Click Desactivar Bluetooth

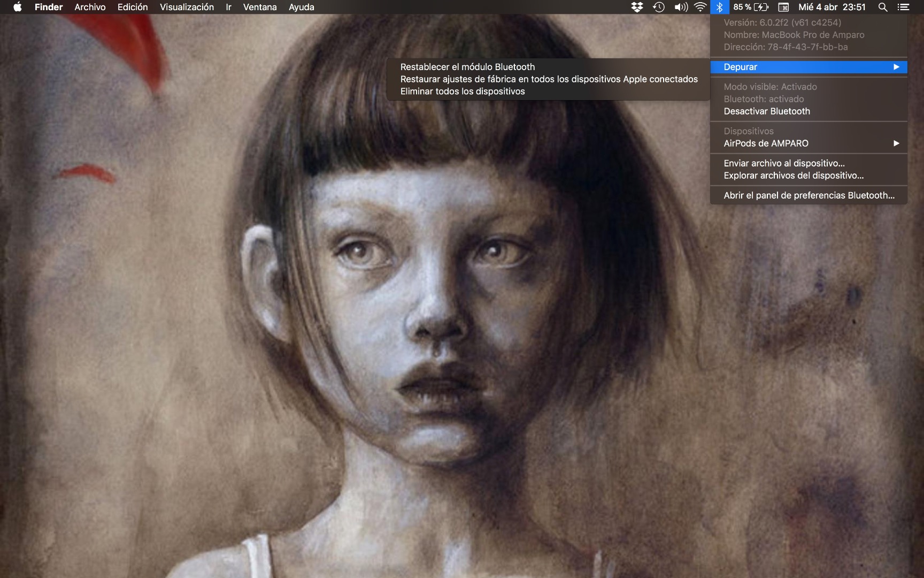(808, 111)
